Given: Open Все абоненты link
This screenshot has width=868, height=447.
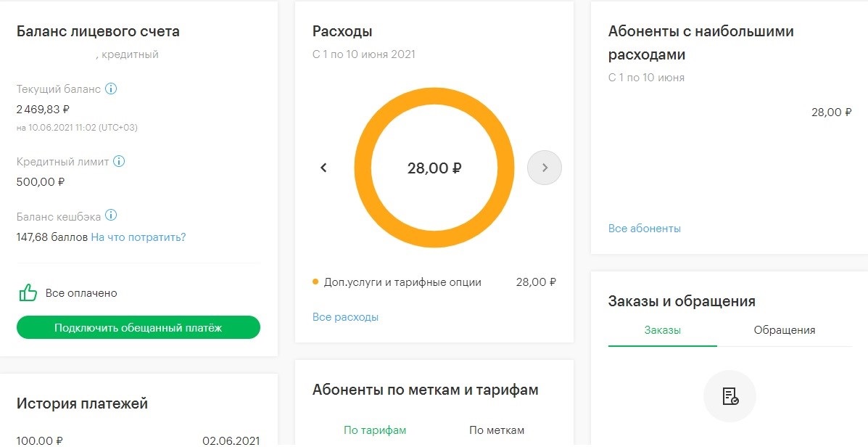Looking at the screenshot, I should (x=645, y=228).
